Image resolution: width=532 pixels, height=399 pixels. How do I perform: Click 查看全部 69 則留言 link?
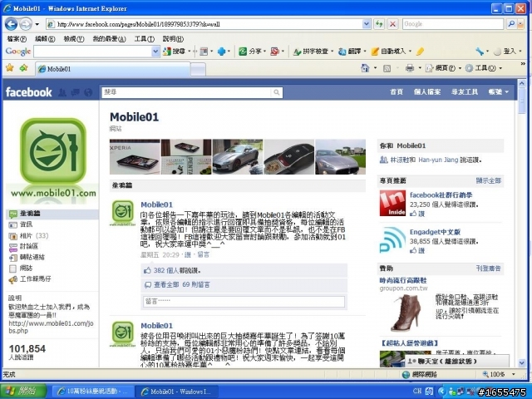click(x=181, y=284)
